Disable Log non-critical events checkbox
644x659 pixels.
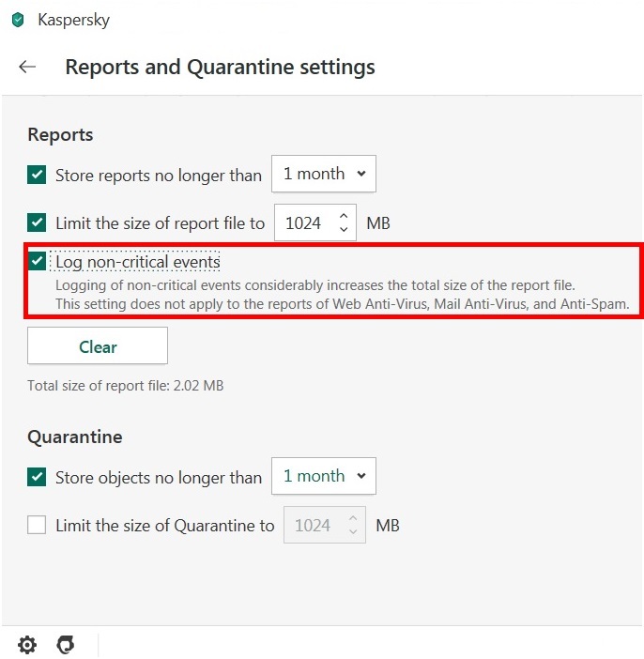[x=37, y=262]
